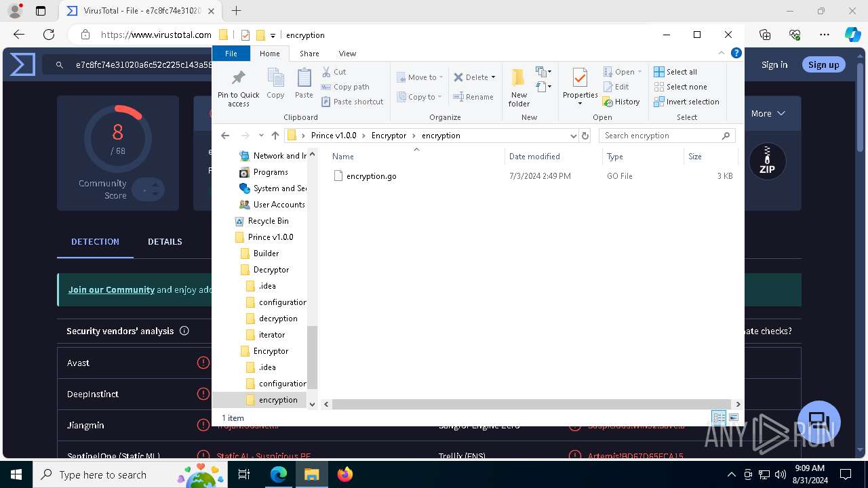The image size is (868, 488).
Task: Sort by the Size column header
Action: pos(709,157)
